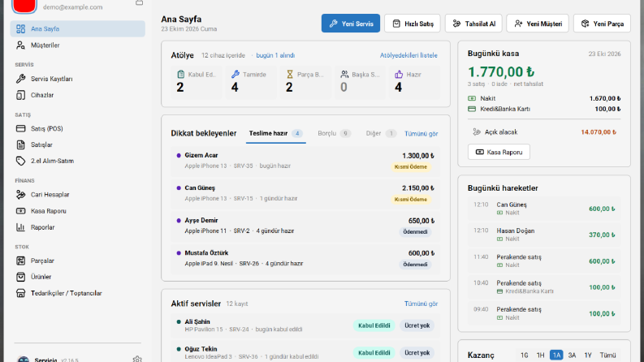This screenshot has width=644, height=362.
Task: Create a new service with Yeni Servis
Action: point(351,24)
